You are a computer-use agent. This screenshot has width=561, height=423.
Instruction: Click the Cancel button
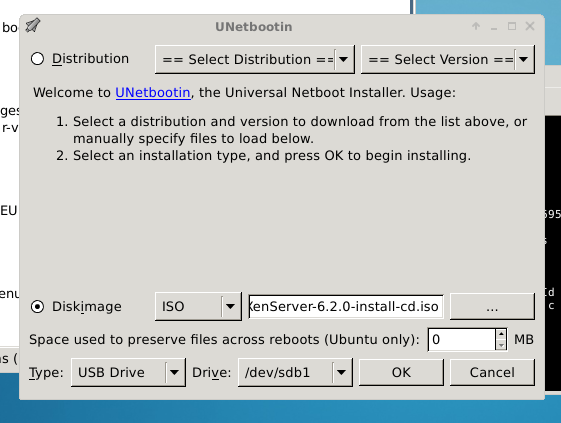[492, 373]
